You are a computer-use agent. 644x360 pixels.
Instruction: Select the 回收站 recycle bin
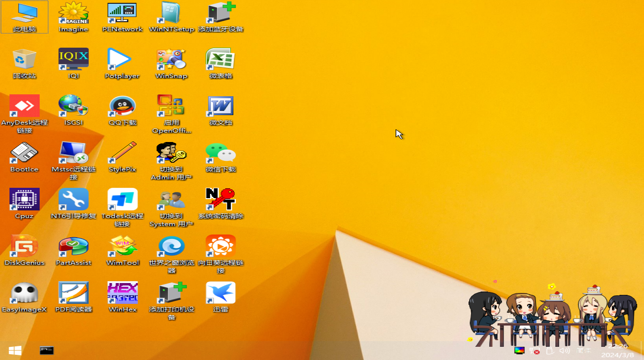point(25,64)
